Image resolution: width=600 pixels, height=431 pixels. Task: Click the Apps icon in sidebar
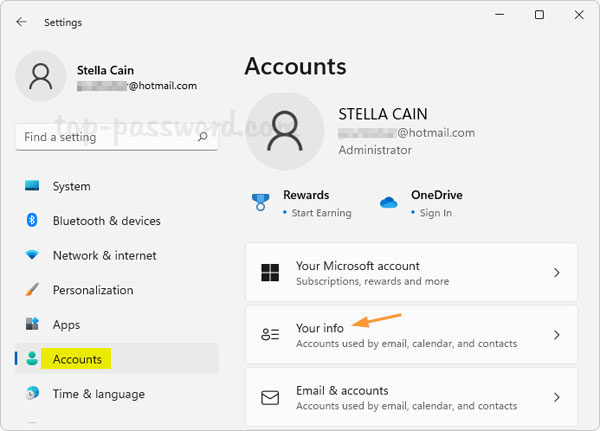click(32, 325)
